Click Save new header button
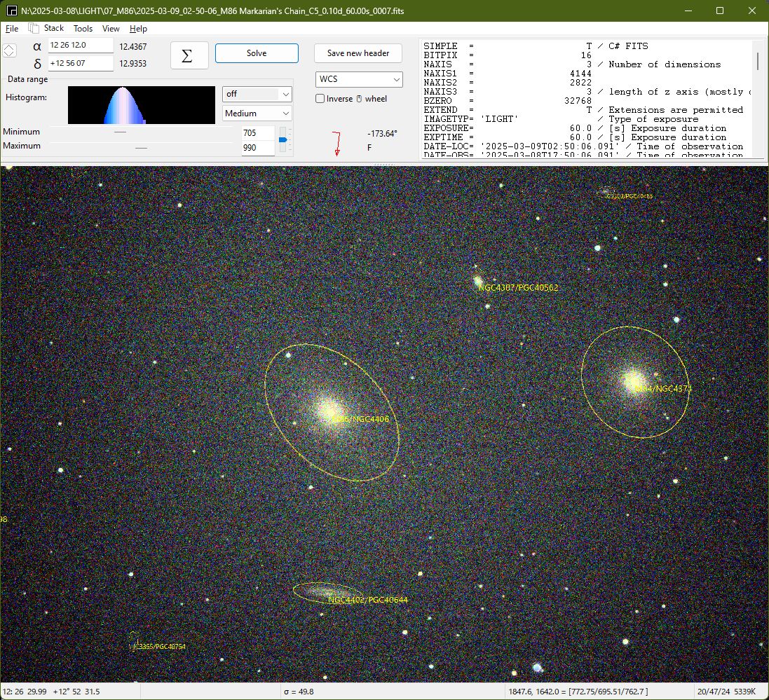 coord(358,53)
